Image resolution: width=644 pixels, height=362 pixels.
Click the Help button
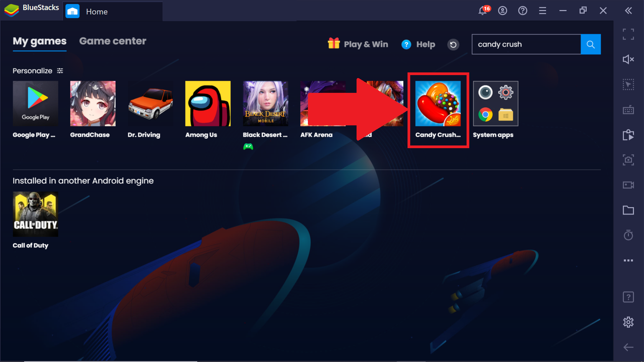tap(417, 44)
